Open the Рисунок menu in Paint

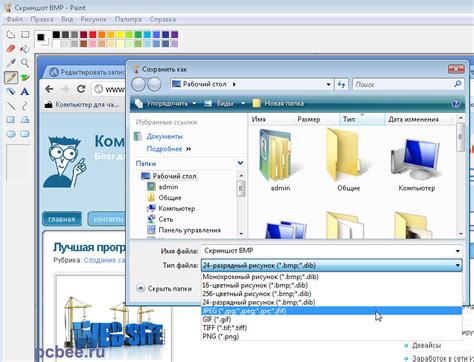click(93, 19)
